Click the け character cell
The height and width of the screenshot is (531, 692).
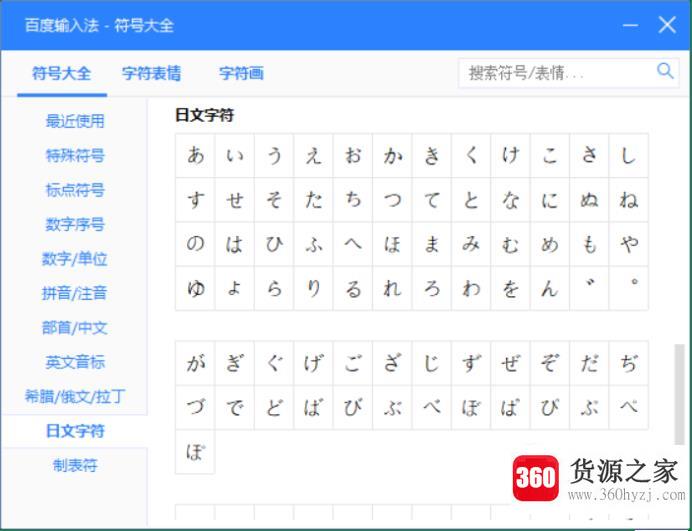[511, 155]
